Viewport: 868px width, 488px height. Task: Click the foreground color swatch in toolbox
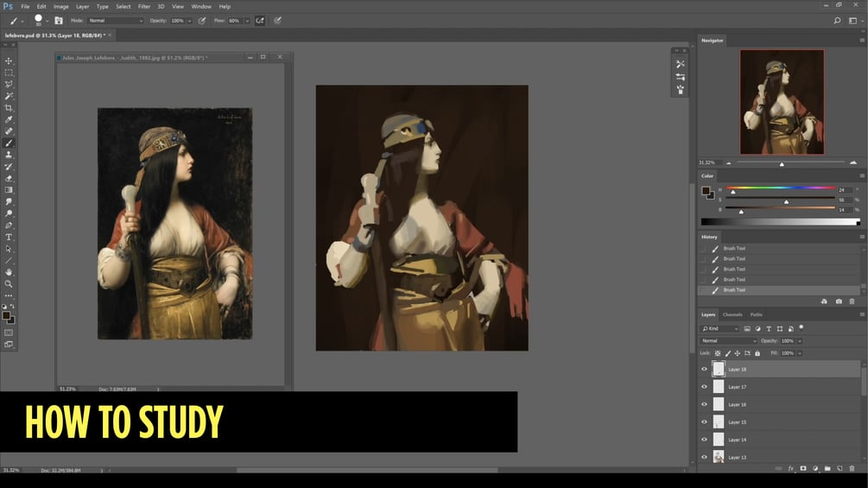coord(6,315)
